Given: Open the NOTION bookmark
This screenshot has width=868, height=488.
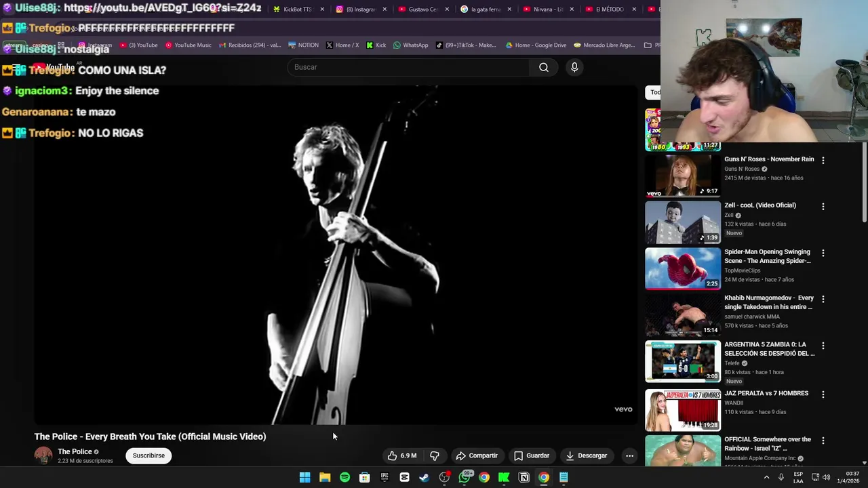Looking at the screenshot, I should 303,45.
